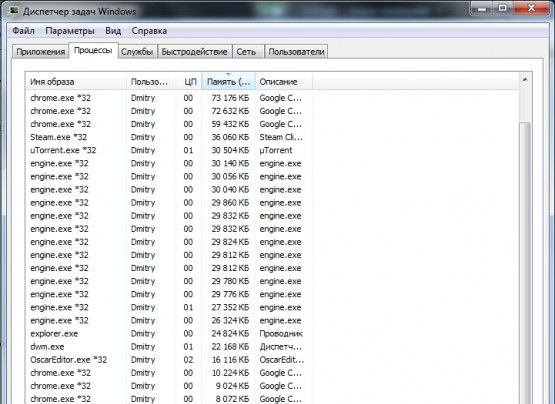The height and width of the screenshot is (404, 555).
Task: Click the OscarEdit... description cell
Action: (282, 360)
